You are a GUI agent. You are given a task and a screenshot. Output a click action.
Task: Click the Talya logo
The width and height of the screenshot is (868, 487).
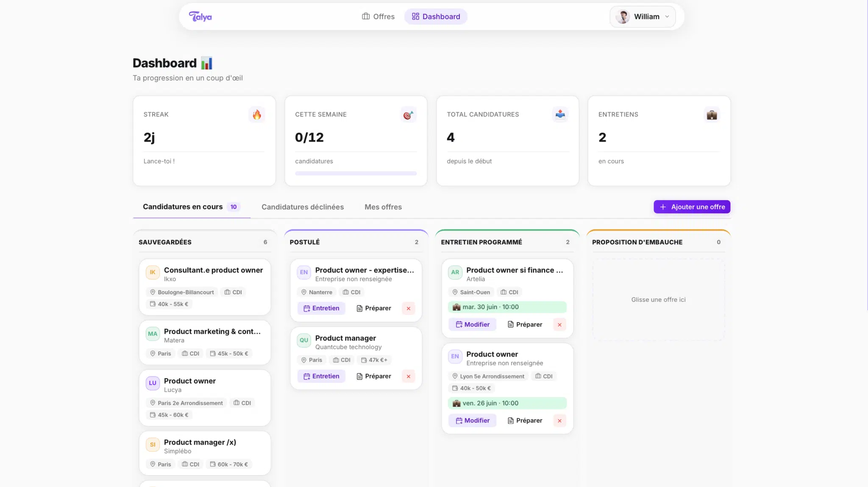click(200, 17)
